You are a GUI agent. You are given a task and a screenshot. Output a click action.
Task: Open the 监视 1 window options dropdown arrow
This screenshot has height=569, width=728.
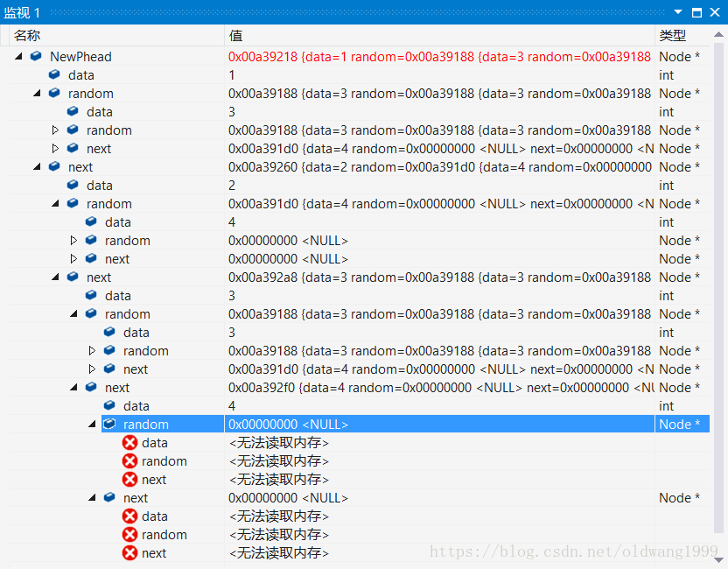[678, 12]
